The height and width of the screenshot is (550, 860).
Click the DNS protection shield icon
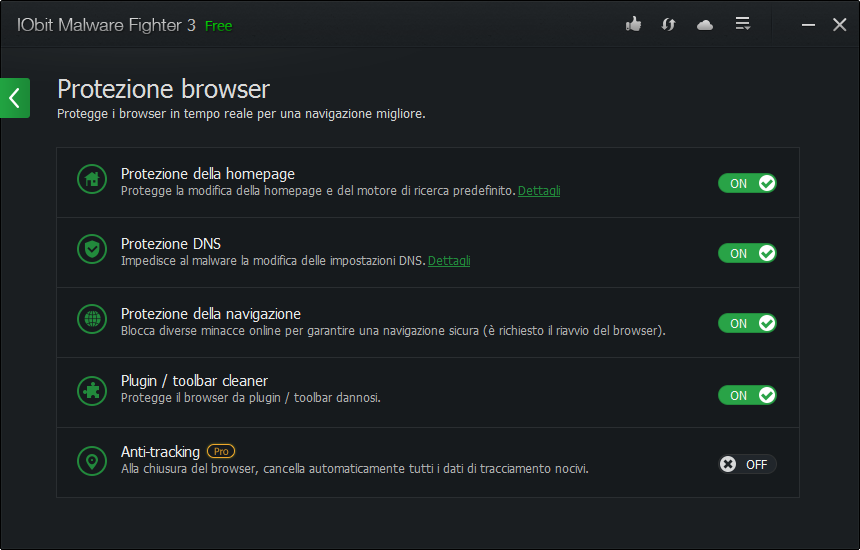click(92, 250)
